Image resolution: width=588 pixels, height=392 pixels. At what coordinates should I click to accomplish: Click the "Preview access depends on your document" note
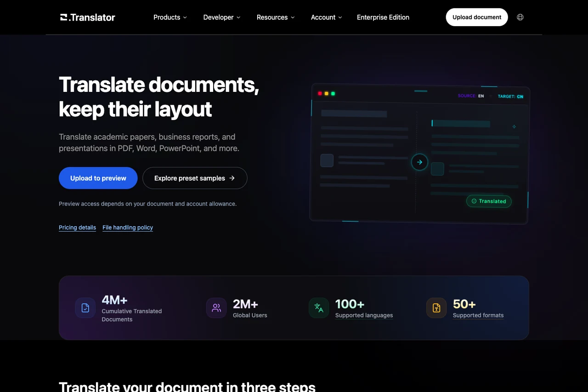[x=148, y=204]
